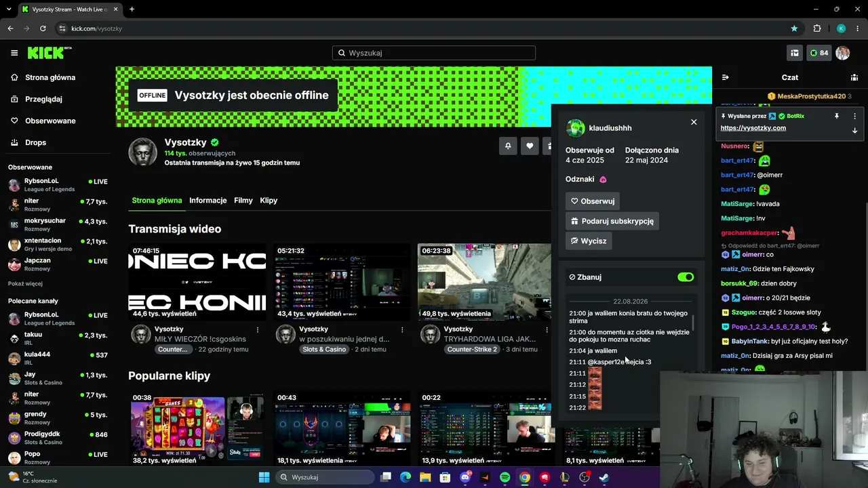
Task: Open the https://vysotzky.com link
Action: pos(753,128)
